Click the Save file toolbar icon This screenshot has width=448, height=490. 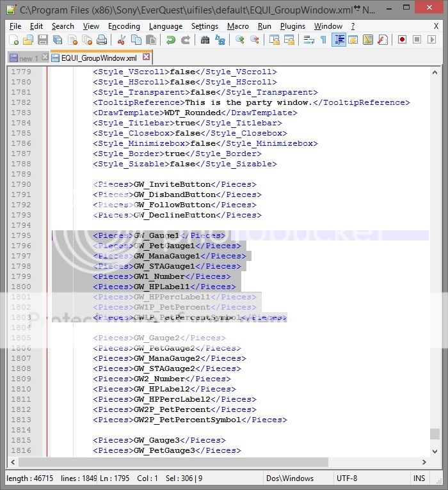pyautogui.click(x=43, y=40)
